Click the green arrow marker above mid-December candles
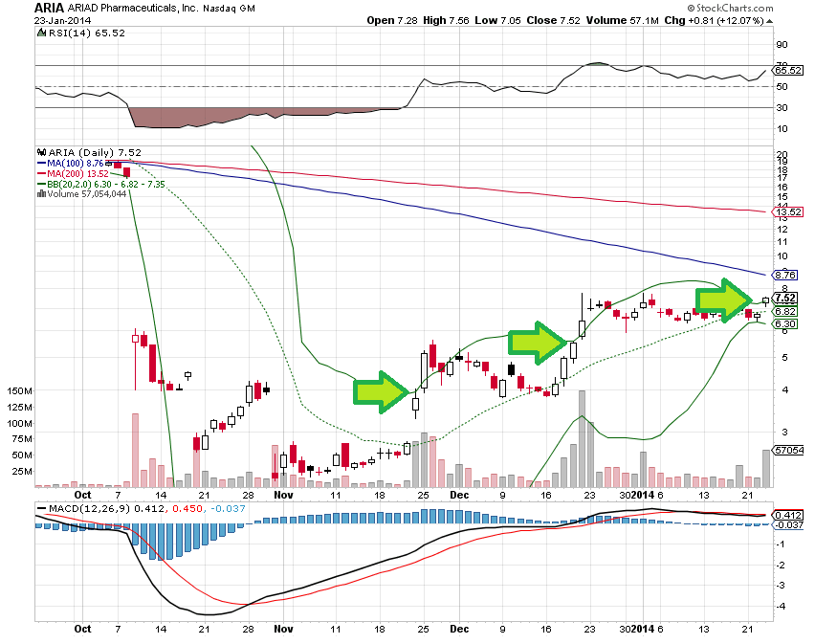The height and width of the screenshot is (644, 815). 536,341
